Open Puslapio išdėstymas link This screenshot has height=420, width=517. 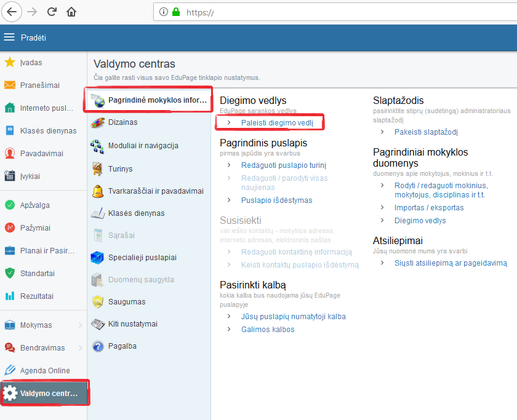point(276,200)
